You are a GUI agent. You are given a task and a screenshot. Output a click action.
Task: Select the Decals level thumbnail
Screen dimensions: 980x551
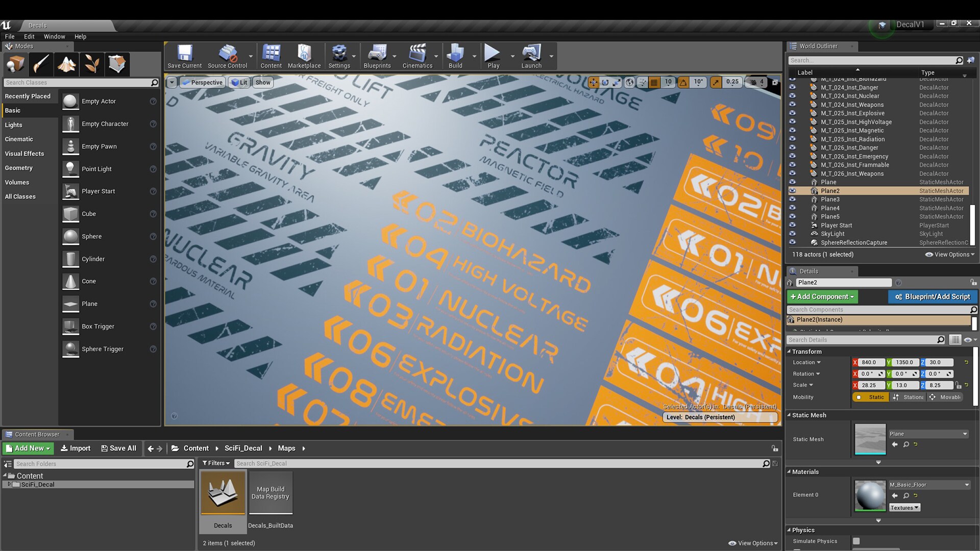tap(223, 492)
